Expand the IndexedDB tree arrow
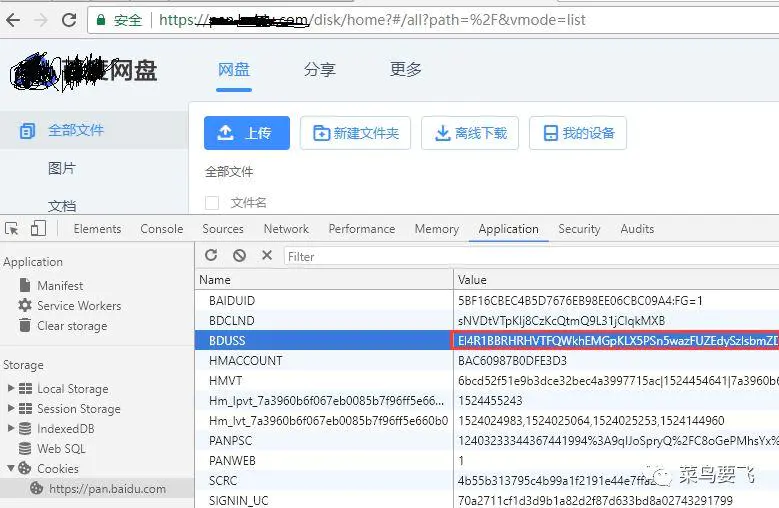 click(11, 428)
